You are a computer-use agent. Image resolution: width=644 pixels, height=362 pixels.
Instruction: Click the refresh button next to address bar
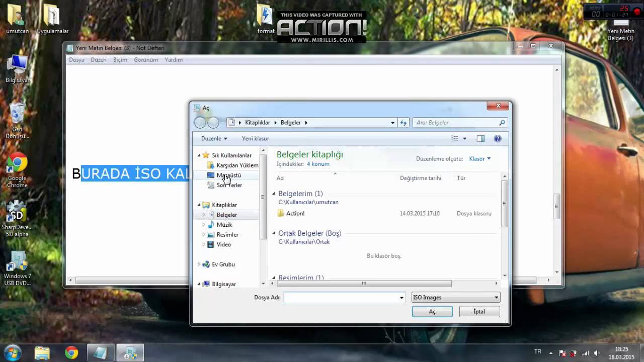pyautogui.click(x=403, y=123)
